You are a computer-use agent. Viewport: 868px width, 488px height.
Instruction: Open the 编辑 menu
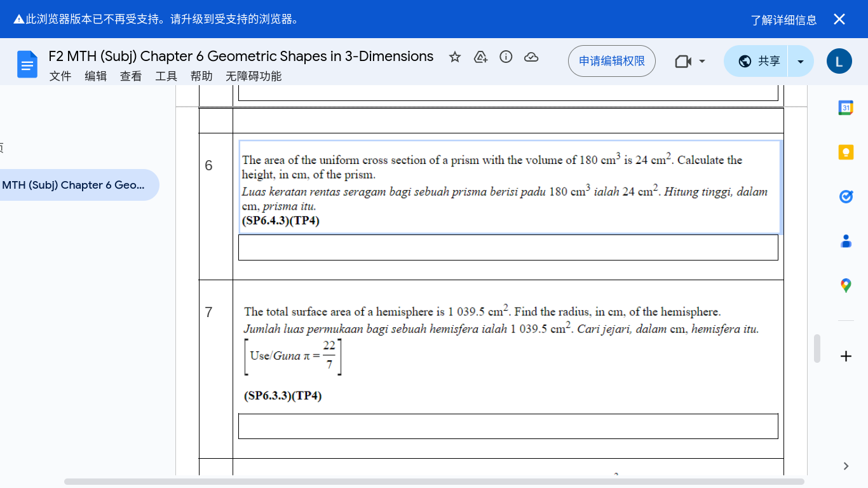coord(96,76)
